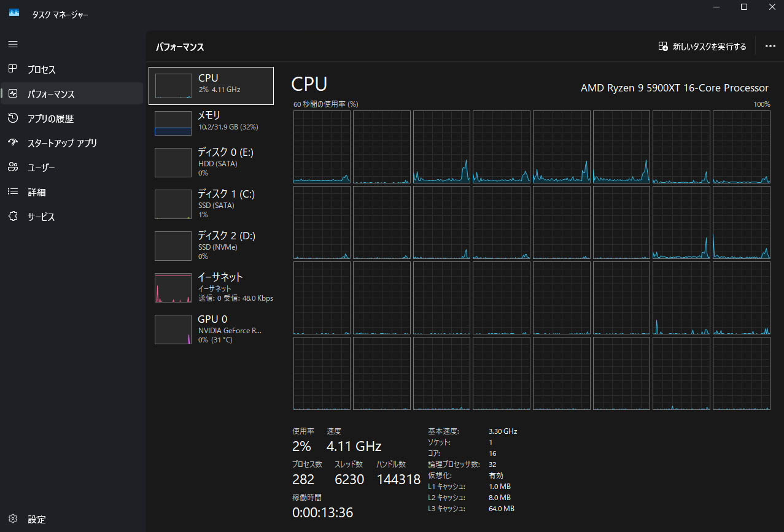Viewport: 784px width, 532px height.
Task: Click the Processes (プロセス) sidebar icon
Action: [13, 69]
